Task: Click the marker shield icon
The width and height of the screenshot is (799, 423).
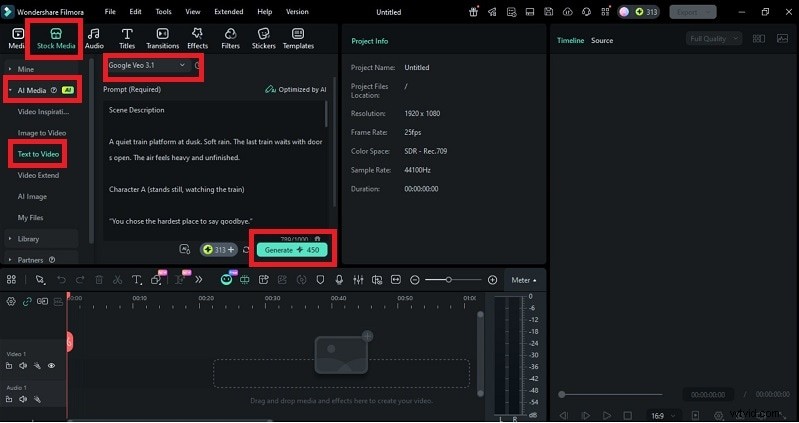Action: 320,280
